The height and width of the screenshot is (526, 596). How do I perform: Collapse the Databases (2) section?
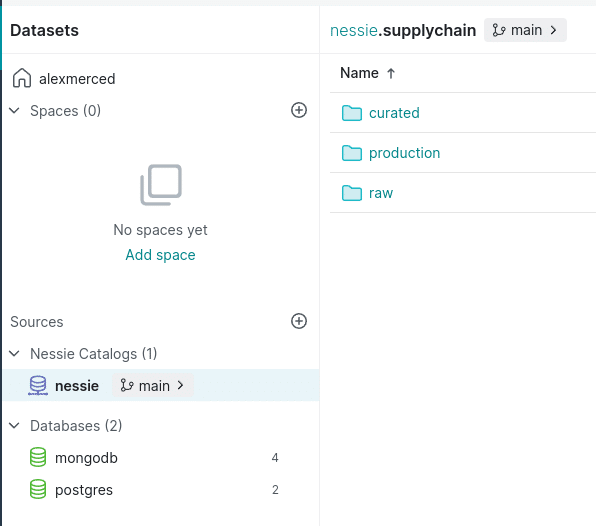pos(14,425)
